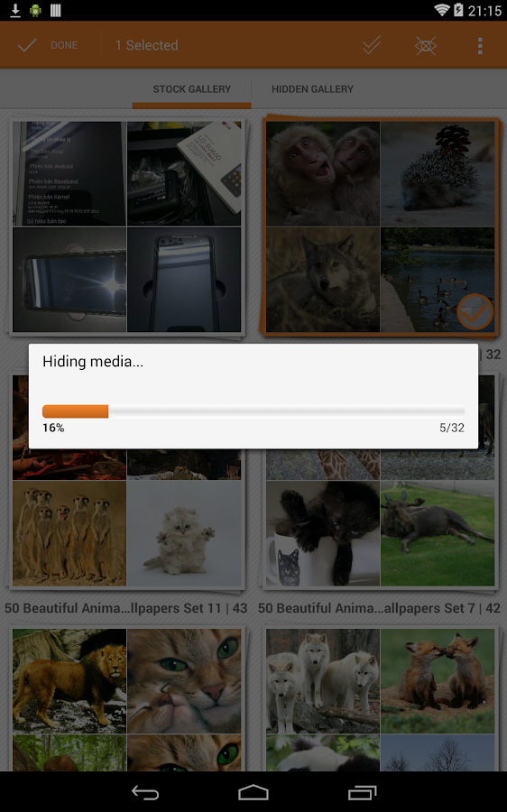Switch to the Hidden Gallery tab
The height and width of the screenshot is (812, 507).
tap(312, 89)
